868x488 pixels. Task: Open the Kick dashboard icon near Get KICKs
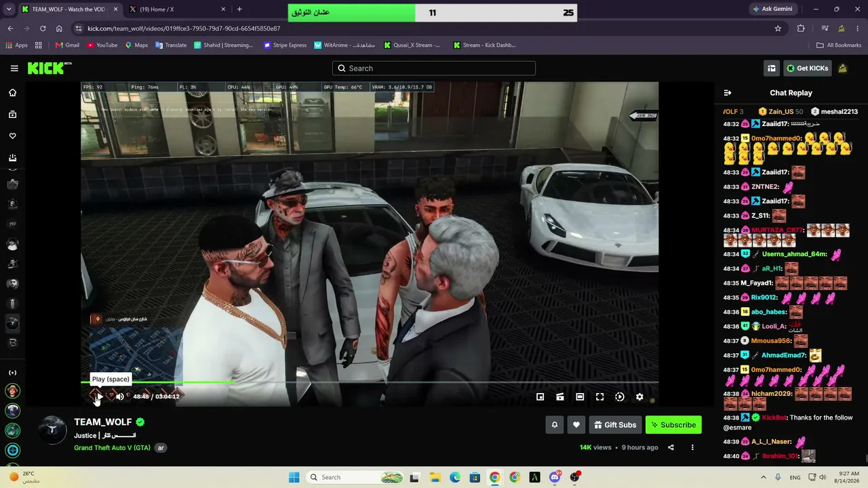click(772, 68)
